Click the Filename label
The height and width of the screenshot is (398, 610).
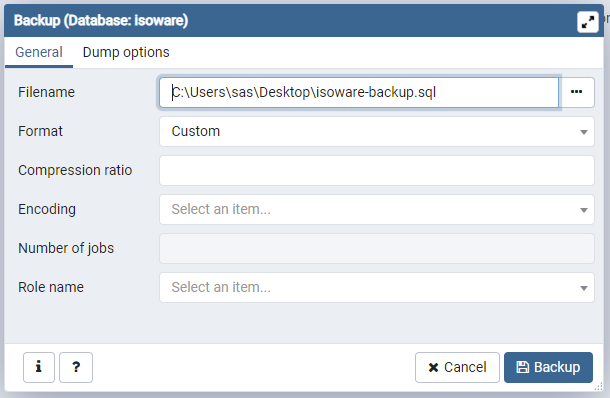tap(46, 92)
